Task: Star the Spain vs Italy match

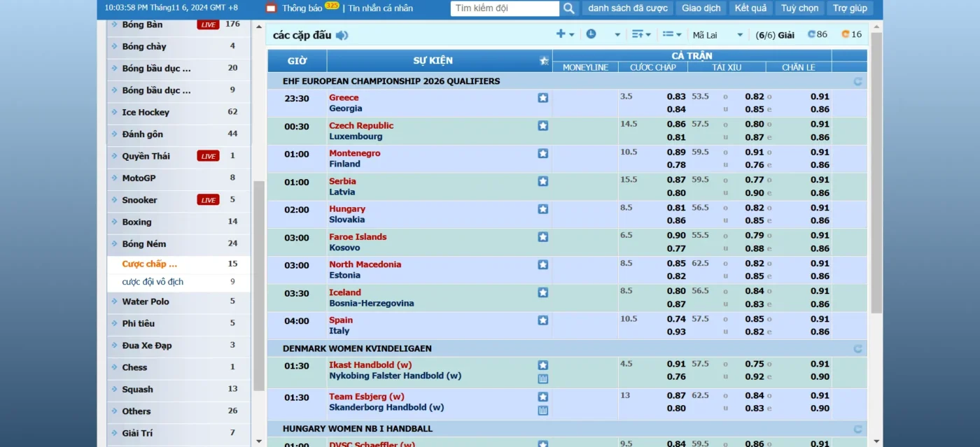Action: tap(542, 320)
